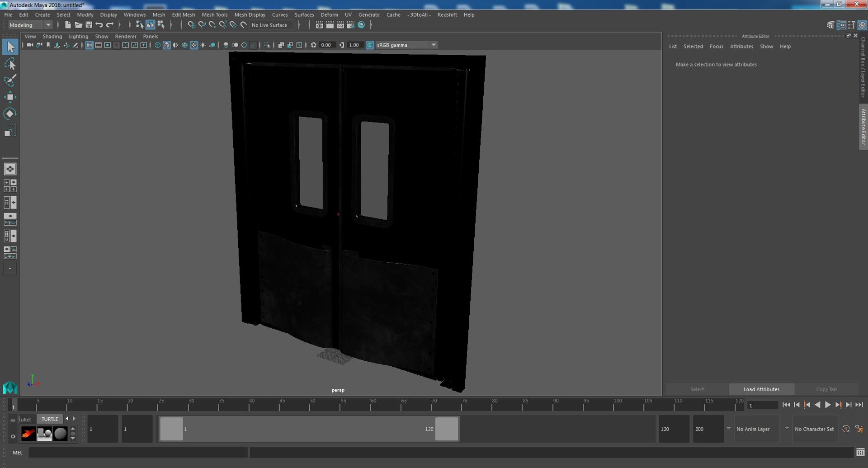Open shelf settings gear menu

point(13,436)
